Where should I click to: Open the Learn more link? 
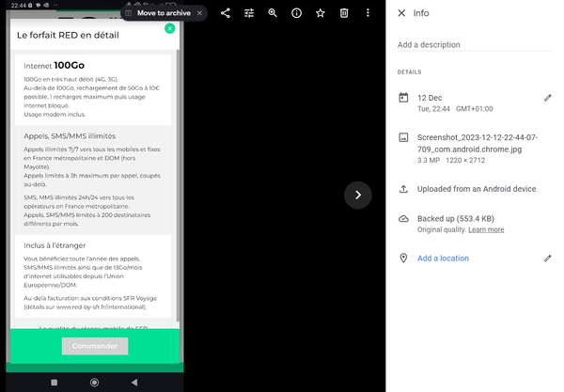[x=486, y=229]
